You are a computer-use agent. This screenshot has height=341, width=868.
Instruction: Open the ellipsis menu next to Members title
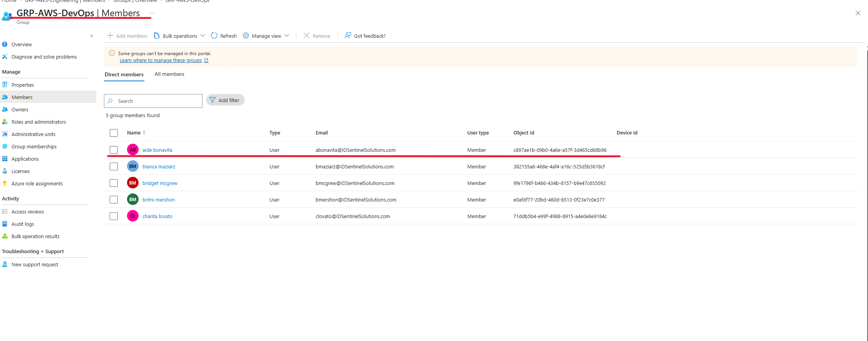(x=152, y=13)
